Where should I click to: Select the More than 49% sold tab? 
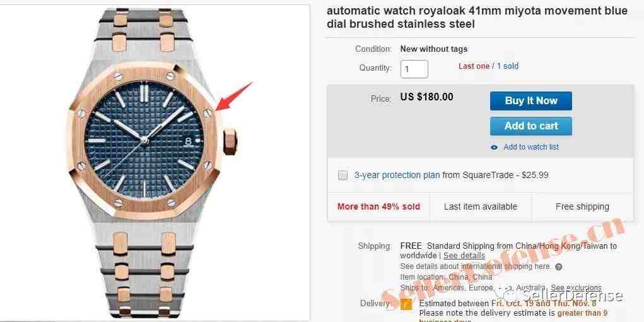coord(378,207)
